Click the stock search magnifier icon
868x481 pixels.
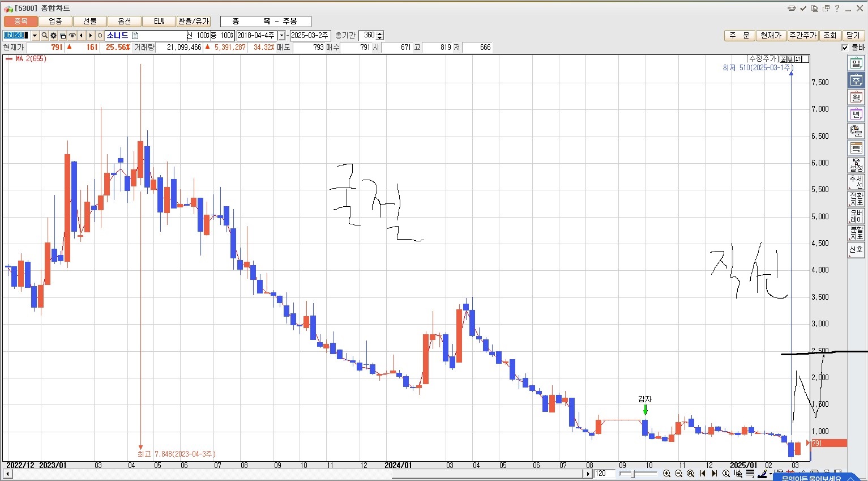click(44, 36)
